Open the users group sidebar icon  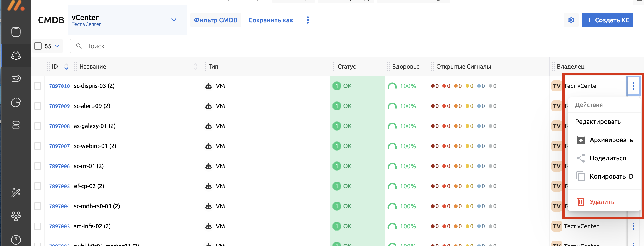point(16,216)
